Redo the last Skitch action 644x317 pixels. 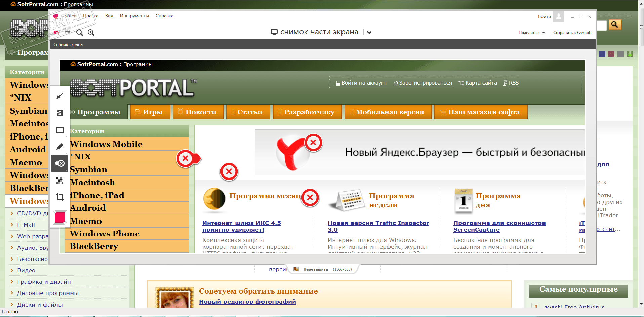pyautogui.click(x=68, y=32)
